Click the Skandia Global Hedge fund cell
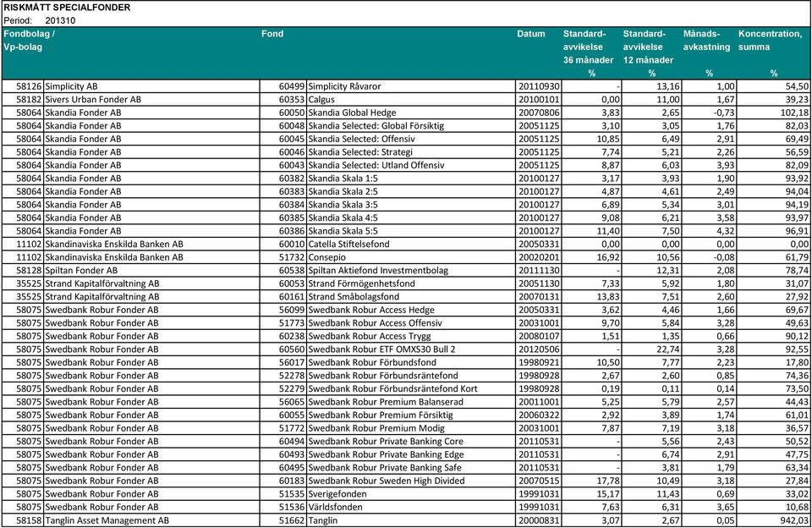This screenshot has width=812, height=528. click(x=352, y=113)
